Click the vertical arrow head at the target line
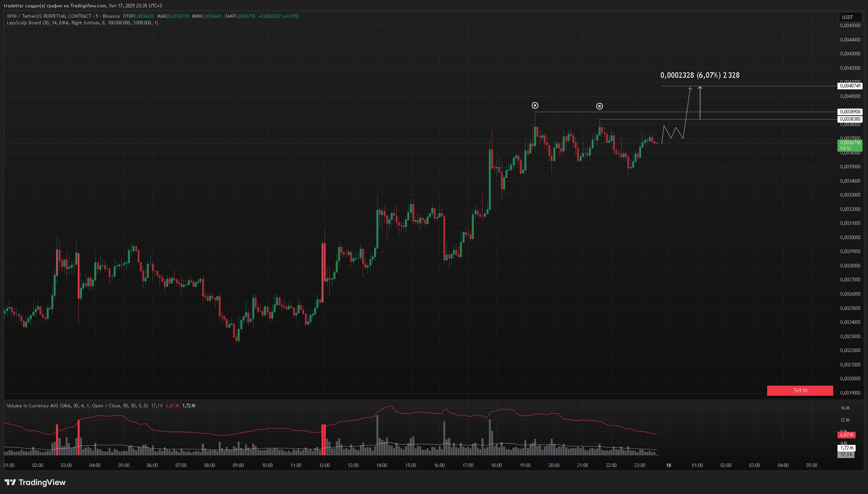Viewport: 868px width, 494px height. tap(700, 88)
